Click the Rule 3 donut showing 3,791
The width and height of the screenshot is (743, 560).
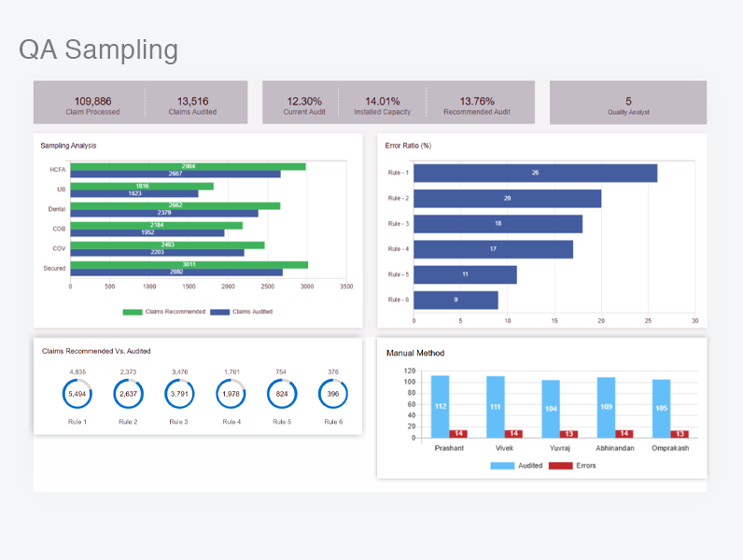(179, 394)
